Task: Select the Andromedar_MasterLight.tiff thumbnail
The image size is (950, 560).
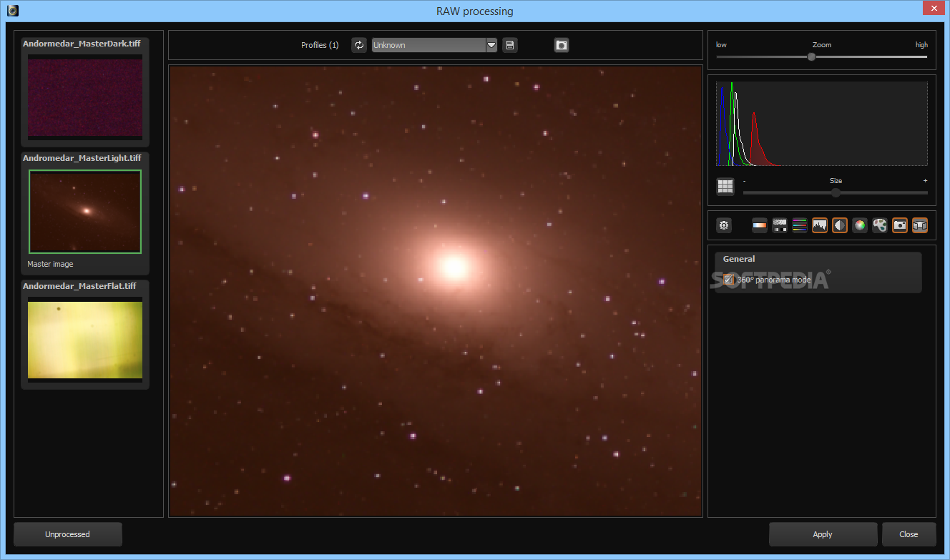Action: (85, 212)
